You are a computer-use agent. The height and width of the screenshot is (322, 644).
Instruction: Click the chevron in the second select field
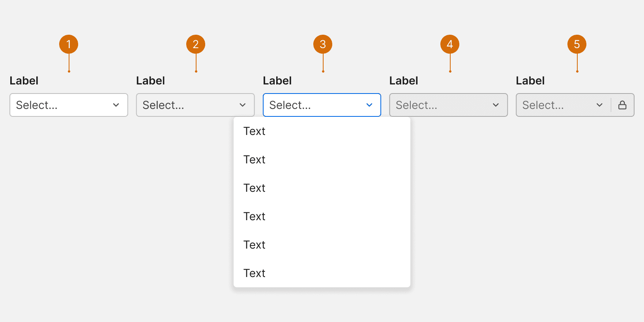[x=243, y=105]
